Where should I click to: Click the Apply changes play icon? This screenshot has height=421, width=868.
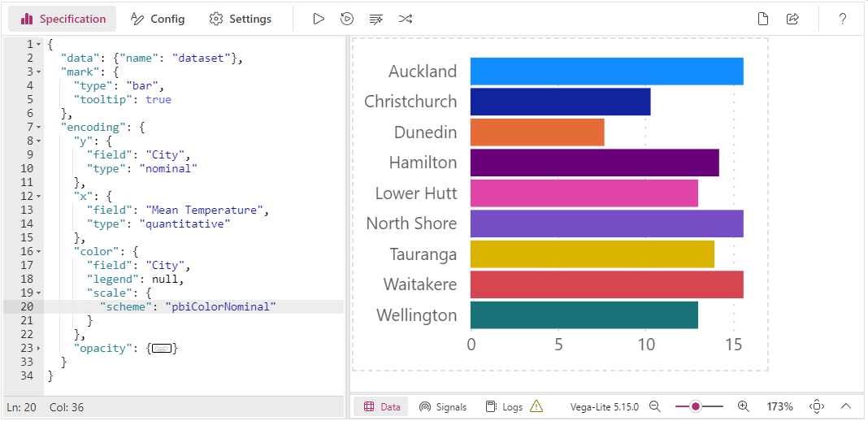point(319,19)
